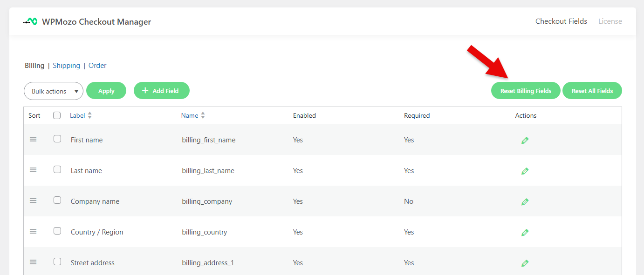Open the Bulk actions dropdown
The width and height of the screenshot is (644, 275).
coord(54,91)
